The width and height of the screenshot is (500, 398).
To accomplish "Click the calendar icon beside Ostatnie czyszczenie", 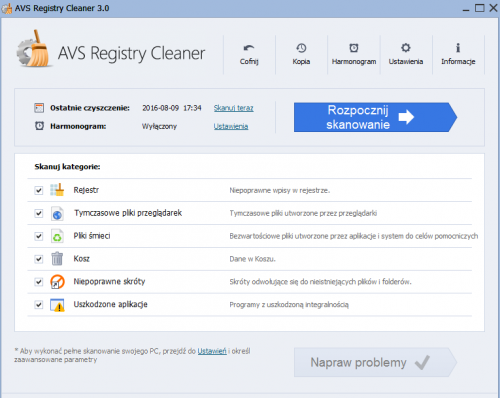I will (x=39, y=108).
